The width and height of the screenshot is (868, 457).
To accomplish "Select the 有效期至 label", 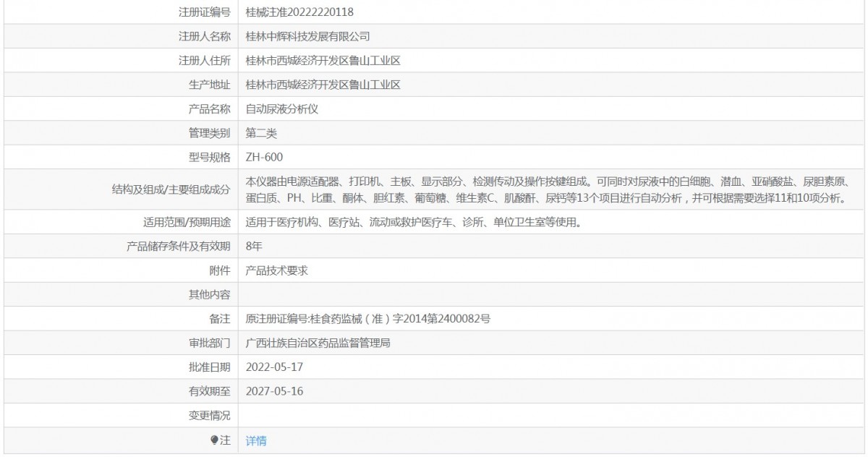I will point(210,391).
